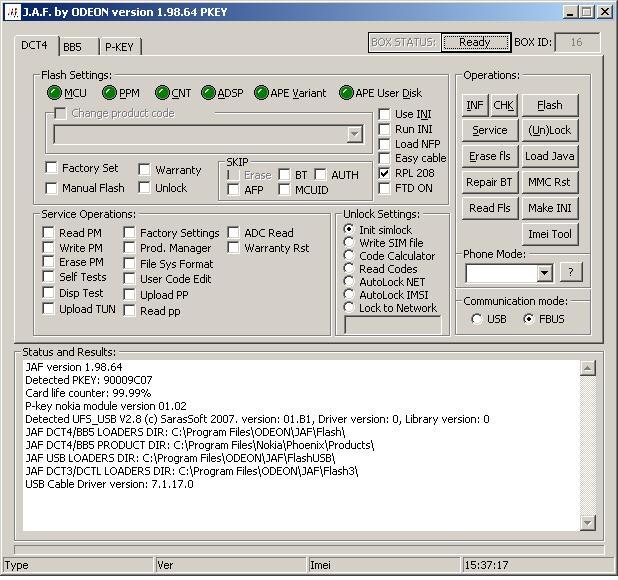618x580 pixels.
Task: Click the green CNT indicator button
Action: [162, 93]
